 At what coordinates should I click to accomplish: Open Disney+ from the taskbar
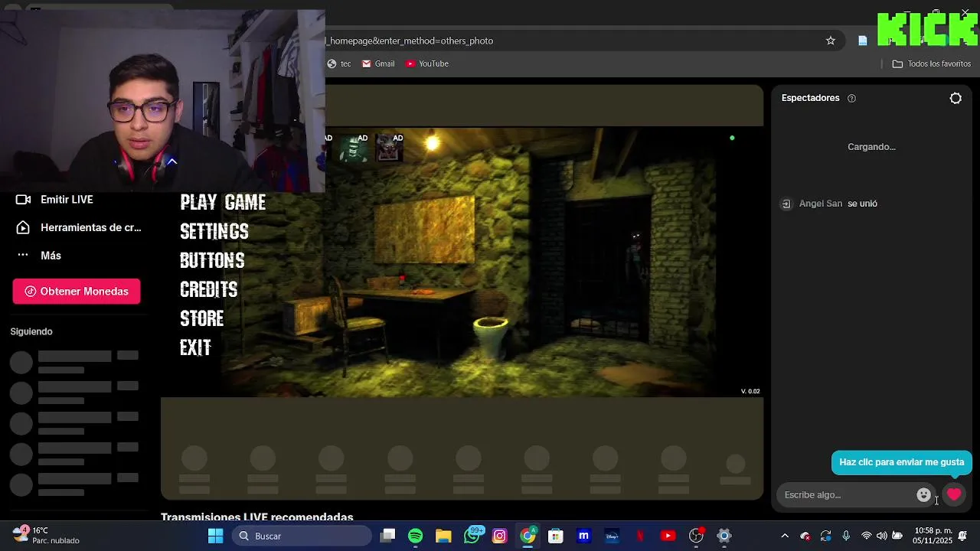(612, 536)
